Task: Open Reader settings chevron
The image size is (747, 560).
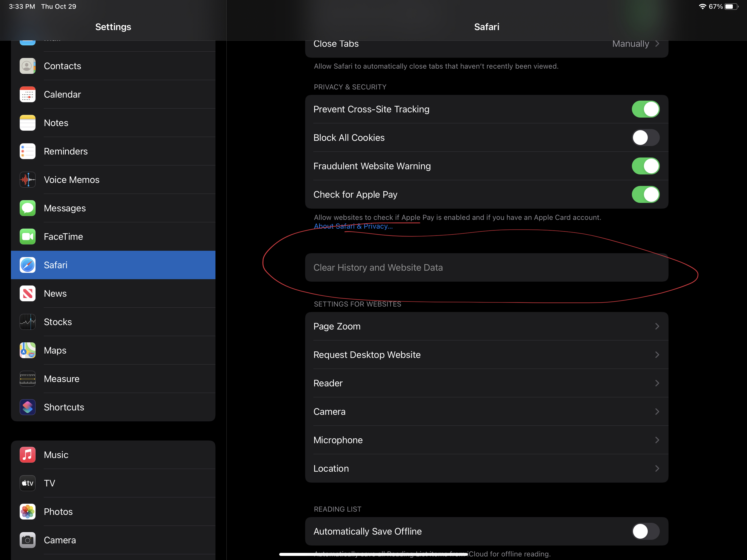Action: click(657, 383)
